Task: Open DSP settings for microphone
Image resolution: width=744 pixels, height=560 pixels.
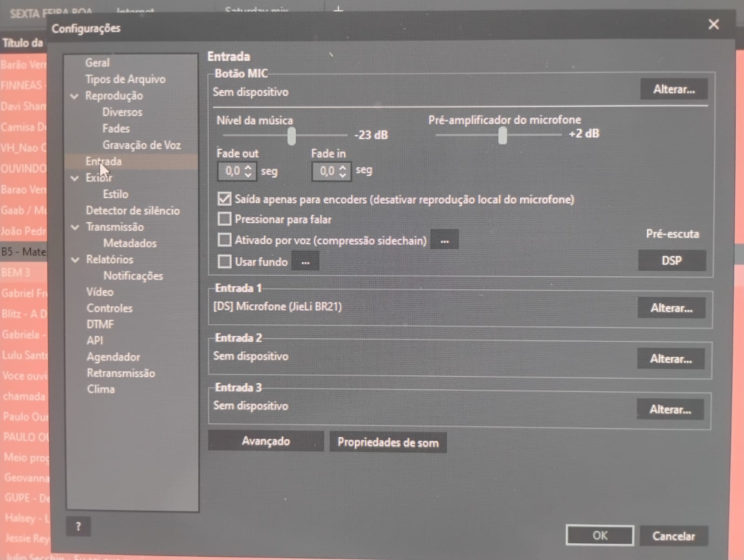Action: click(x=672, y=260)
